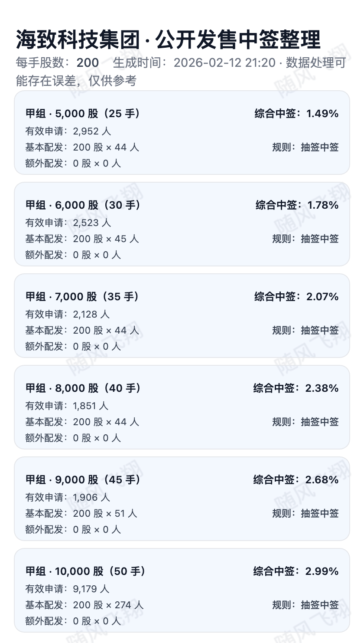Select the 甲组 6,000 股 (30 手) heading
The image size is (364, 643).
point(83,205)
